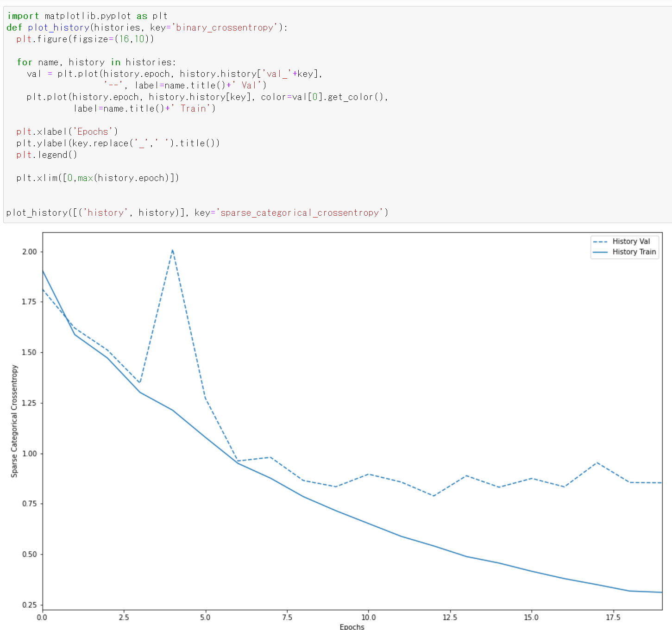672x630 pixels.
Task: Click the 'Epochs' x-axis label
Action: [x=352, y=626]
